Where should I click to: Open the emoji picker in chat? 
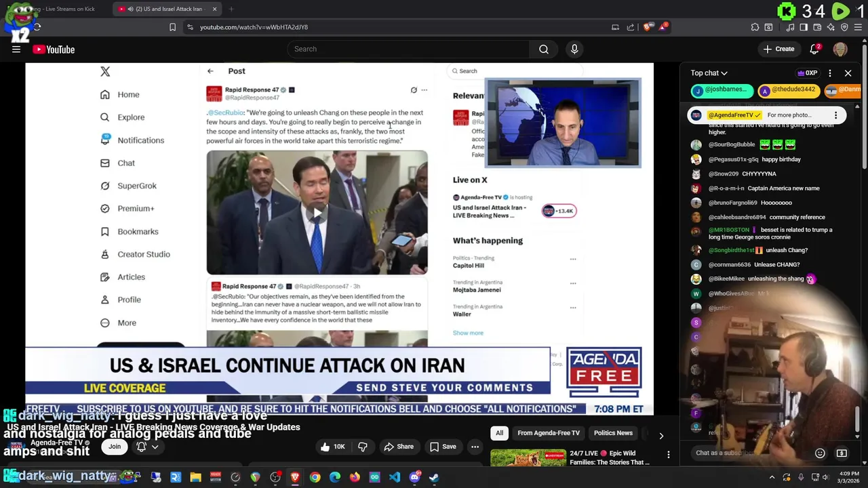820,453
